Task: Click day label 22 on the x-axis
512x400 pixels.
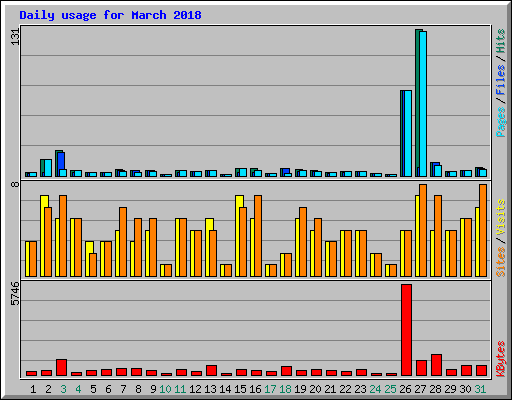Action: pos(345,389)
